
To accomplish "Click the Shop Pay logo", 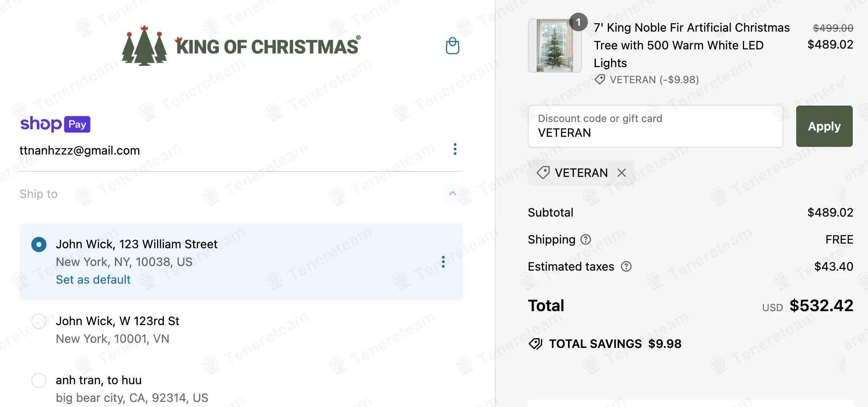I will click(x=55, y=124).
